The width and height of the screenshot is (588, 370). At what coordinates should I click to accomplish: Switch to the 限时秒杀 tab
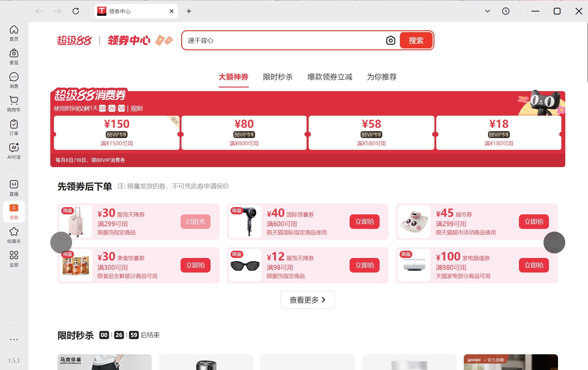pos(277,77)
